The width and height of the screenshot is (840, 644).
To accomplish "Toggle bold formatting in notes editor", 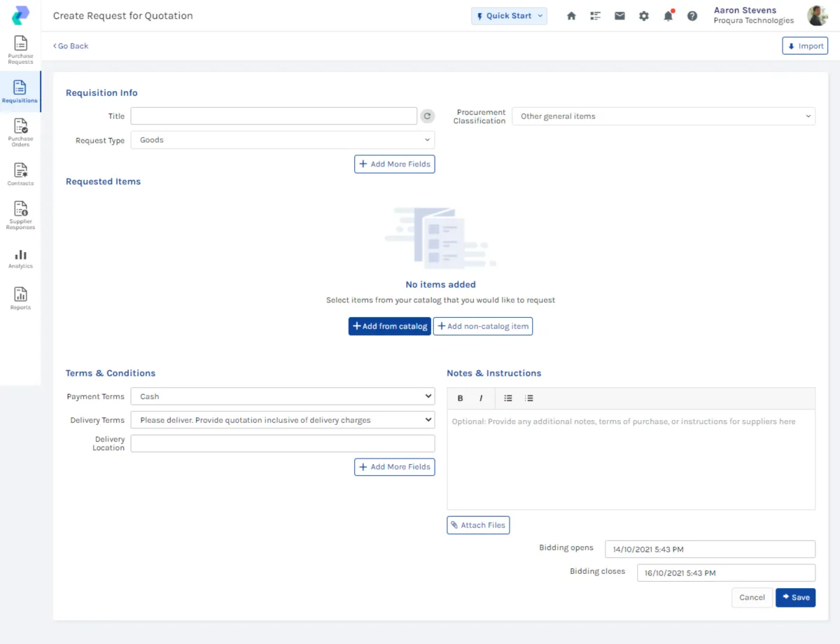I will pos(460,398).
